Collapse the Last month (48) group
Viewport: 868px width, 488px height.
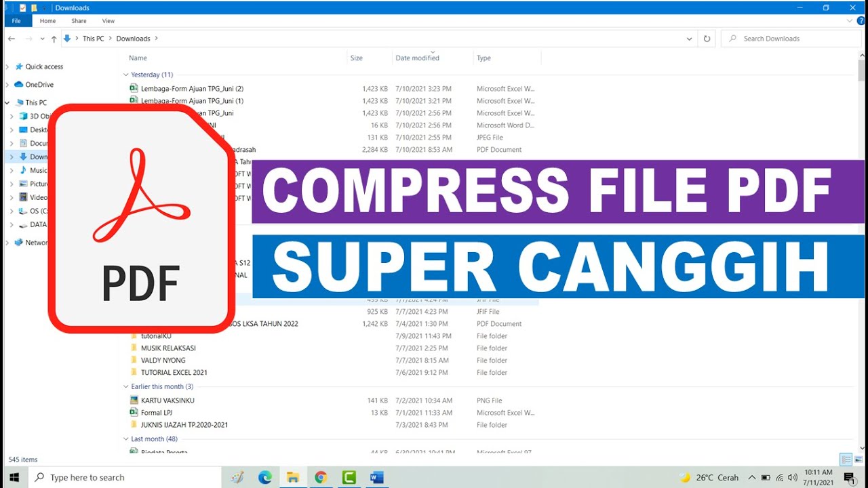pyautogui.click(x=126, y=439)
